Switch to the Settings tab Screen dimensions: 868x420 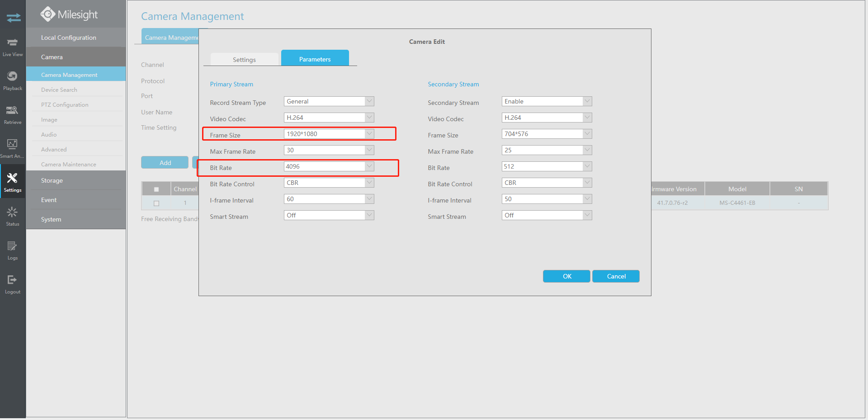pyautogui.click(x=245, y=59)
